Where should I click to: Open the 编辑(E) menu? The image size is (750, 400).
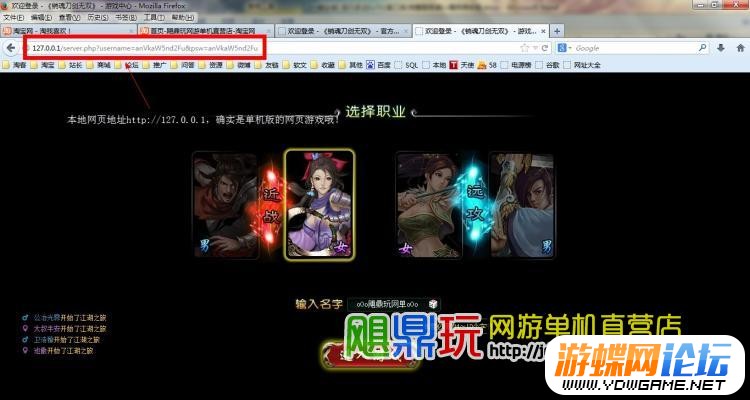click(42, 17)
